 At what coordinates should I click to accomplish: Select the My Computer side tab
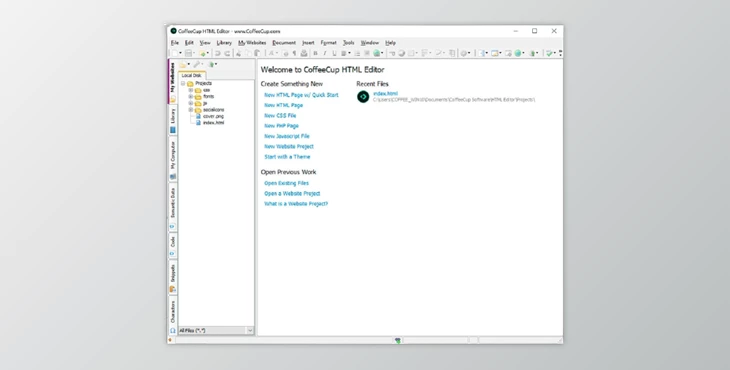173,159
